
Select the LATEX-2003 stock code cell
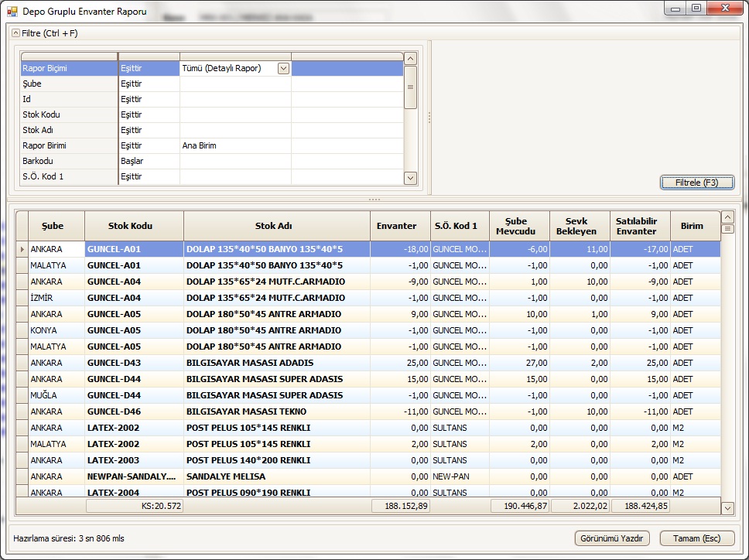(x=134, y=460)
